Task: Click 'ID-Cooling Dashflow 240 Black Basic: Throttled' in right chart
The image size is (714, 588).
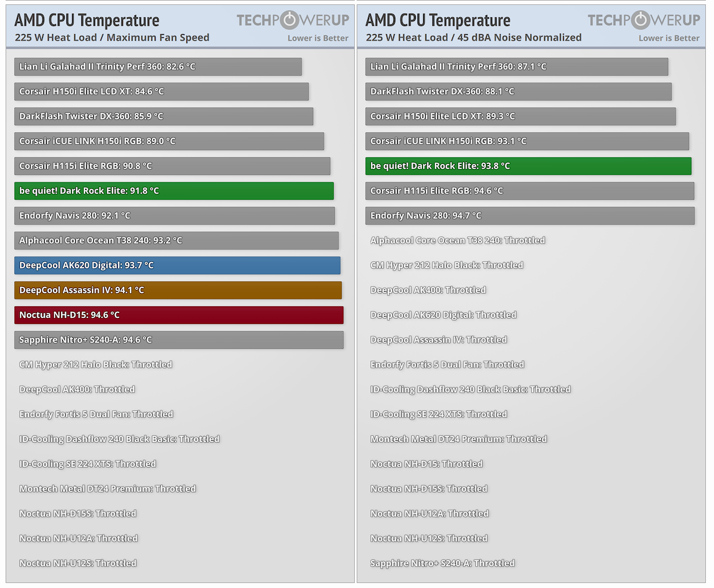Action: [x=470, y=389]
